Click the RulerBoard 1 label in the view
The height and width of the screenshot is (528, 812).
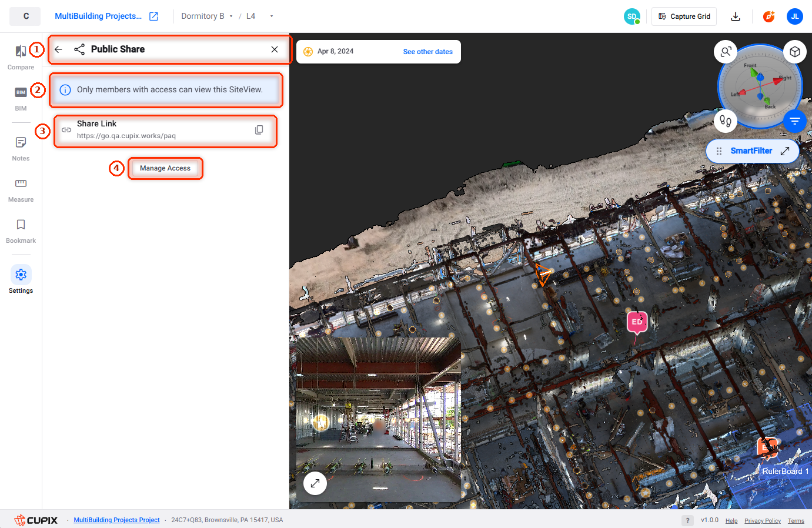[786, 472]
